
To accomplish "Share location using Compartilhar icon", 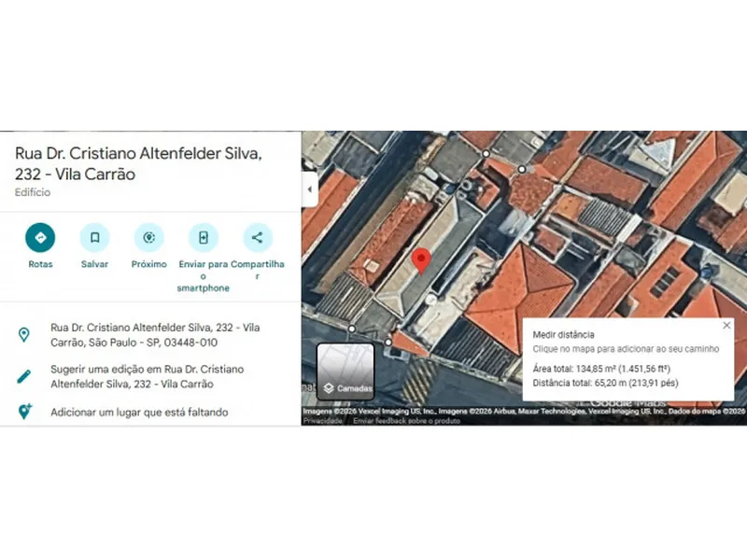I will pyautogui.click(x=257, y=238).
